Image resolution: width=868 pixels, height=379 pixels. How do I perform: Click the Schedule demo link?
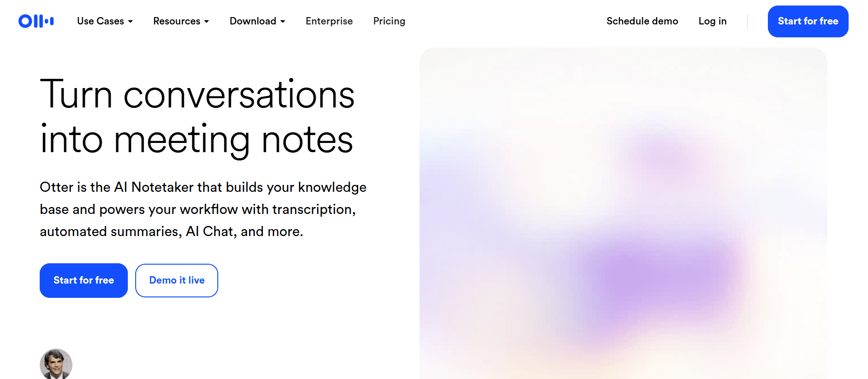click(642, 21)
